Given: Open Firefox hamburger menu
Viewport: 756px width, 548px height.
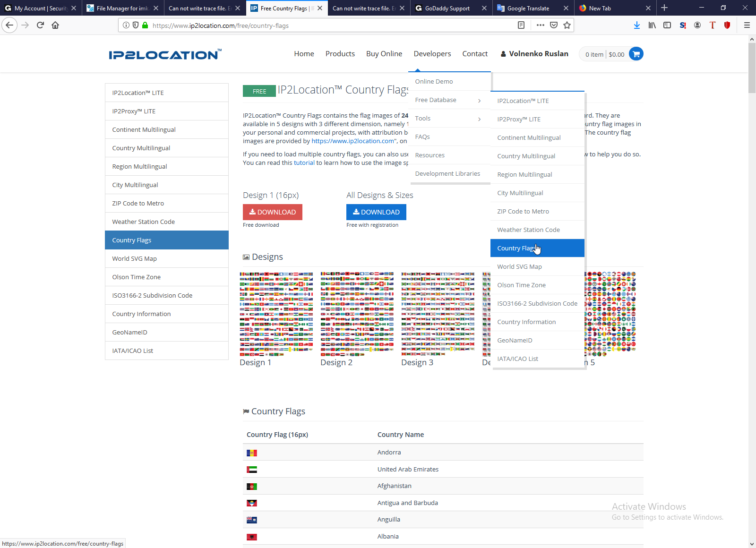Looking at the screenshot, I should pos(747,25).
